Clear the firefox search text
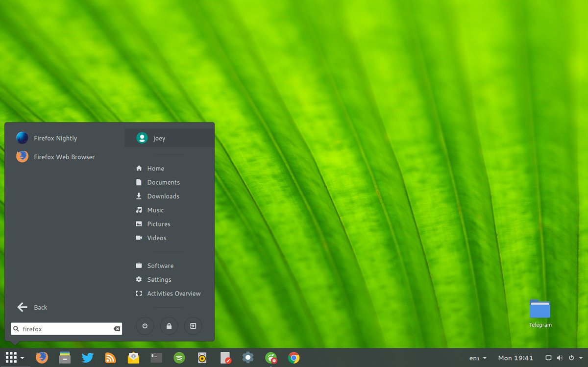This screenshot has width=588, height=367. pyautogui.click(x=117, y=329)
